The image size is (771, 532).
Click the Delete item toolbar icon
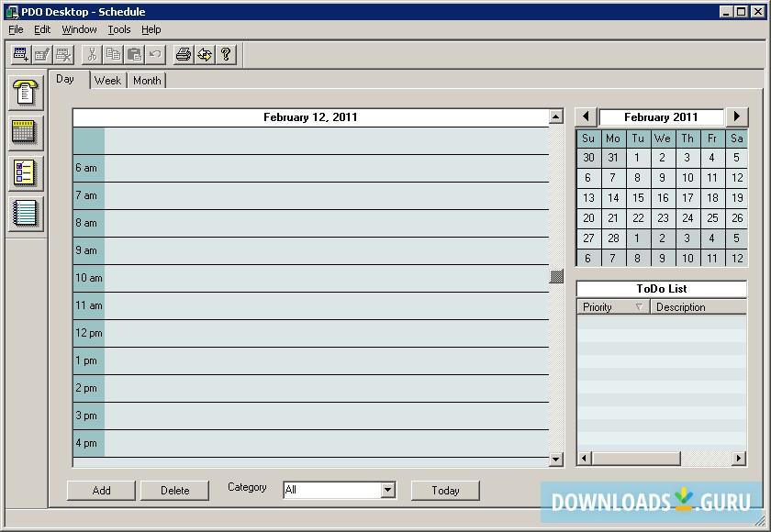pyautogui.click(x=63, y=54)
